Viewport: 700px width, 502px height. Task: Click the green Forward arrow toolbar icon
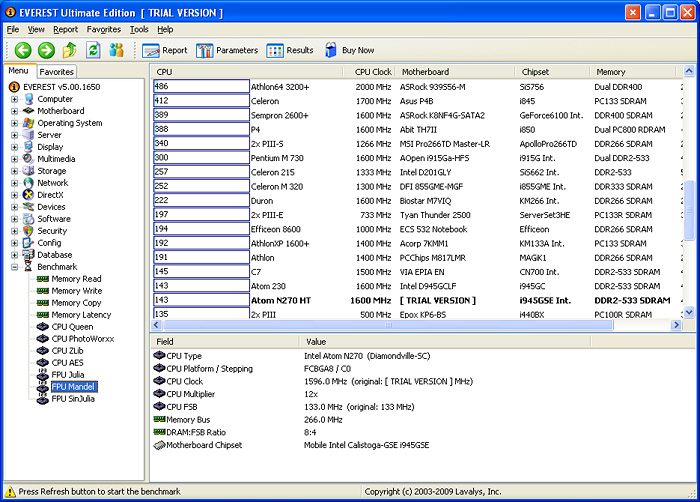46,50
